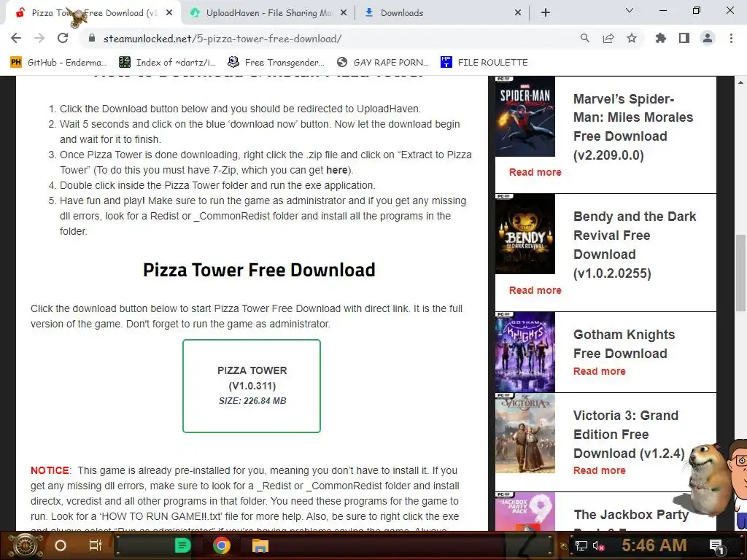The height and width of the screenshot is (560, 747).
Task: Open Task View on the taskbar
Action: (96, 545)
